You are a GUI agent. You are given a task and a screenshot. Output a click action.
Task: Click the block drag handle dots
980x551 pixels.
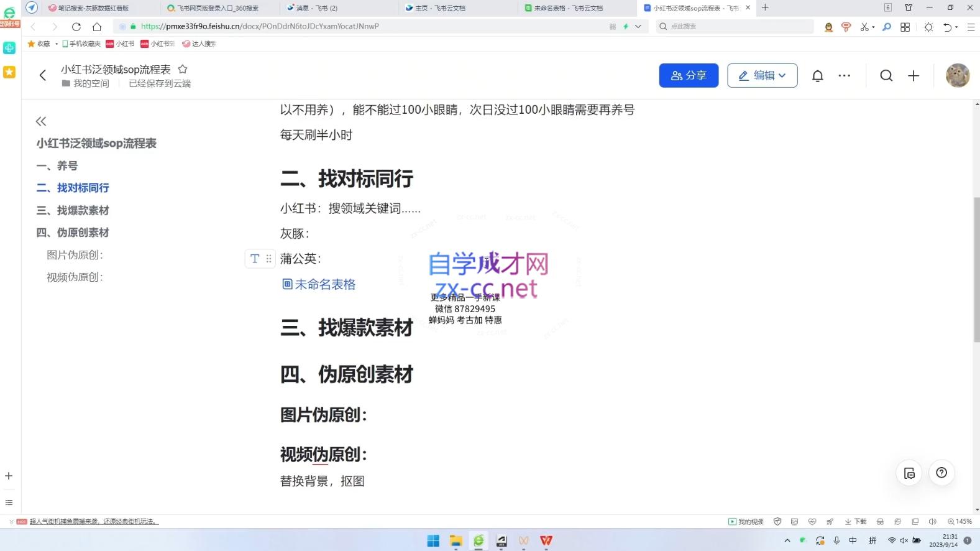point(268,259)
